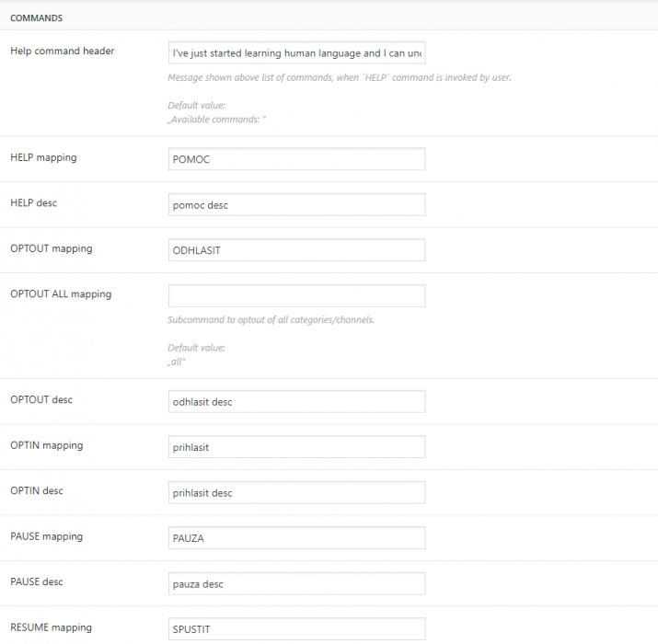Click the Help command header input field

[296, 52]
